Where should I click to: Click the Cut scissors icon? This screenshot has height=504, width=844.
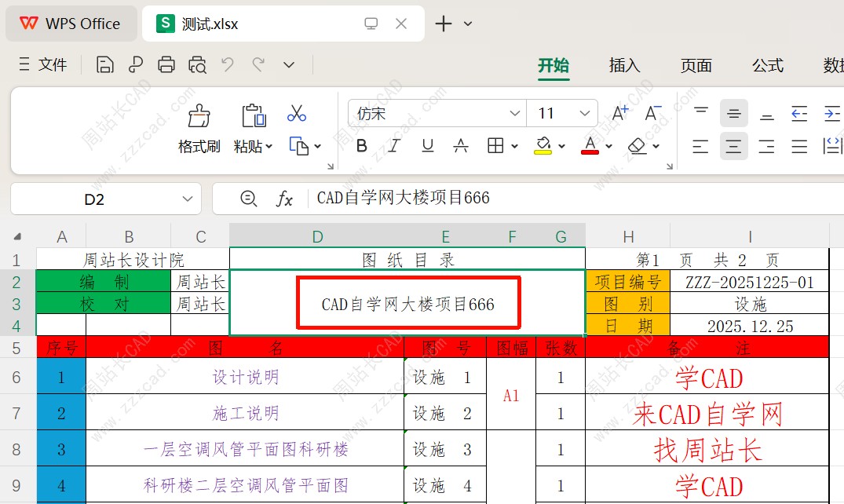click(296, 114)
